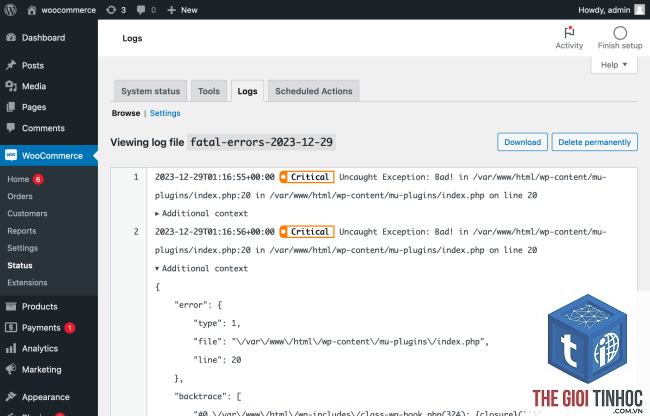
Task: Open the Scheduled Actions tab
Action: pos(313,91)
